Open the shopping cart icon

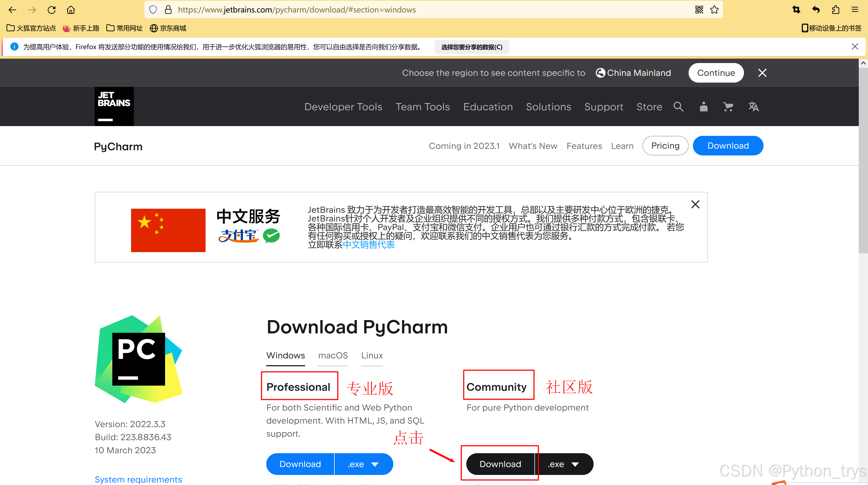[728, 107]
